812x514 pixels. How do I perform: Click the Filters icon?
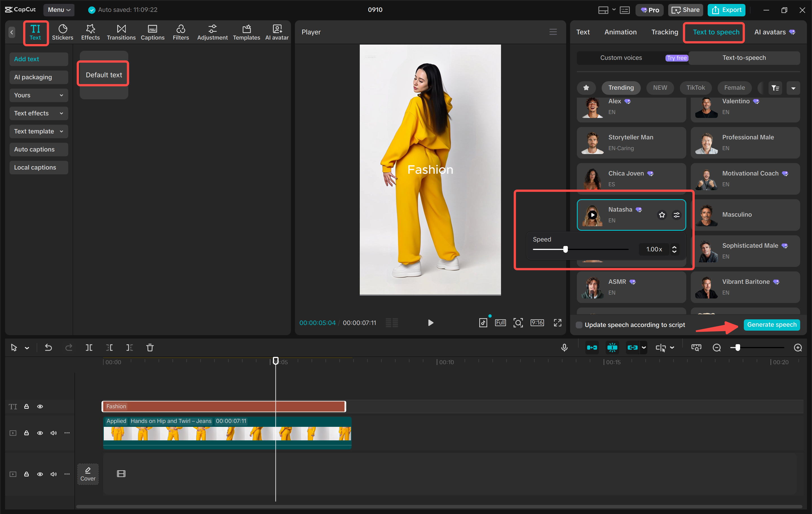point(181,32)
